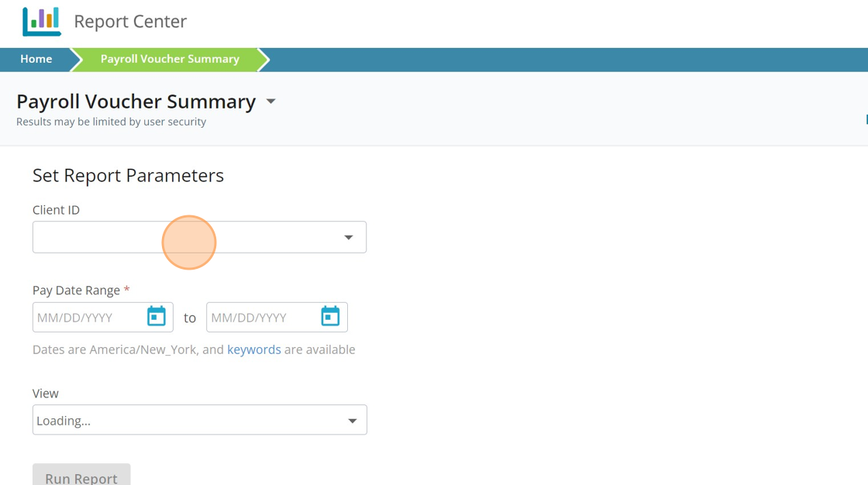The image size is (868, 485).
Task: Click the Client ID field label
Action: pyautogui.click(x=56, y=210)
